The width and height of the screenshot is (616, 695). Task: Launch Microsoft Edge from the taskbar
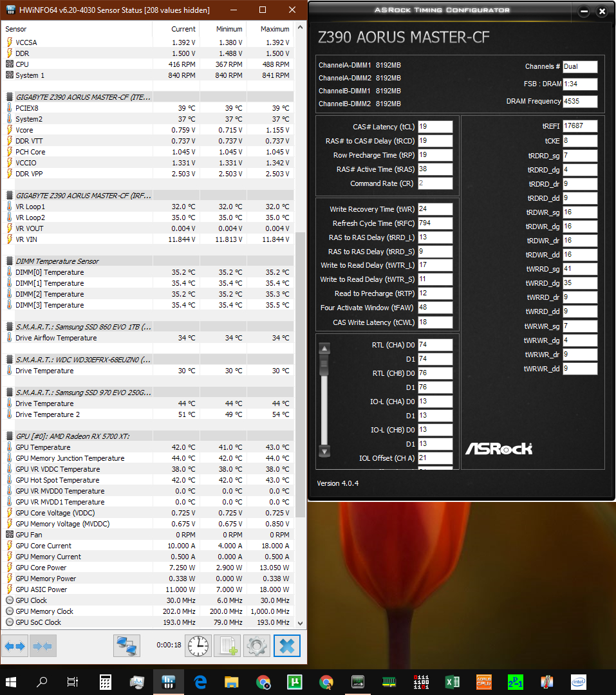[200, 681]
